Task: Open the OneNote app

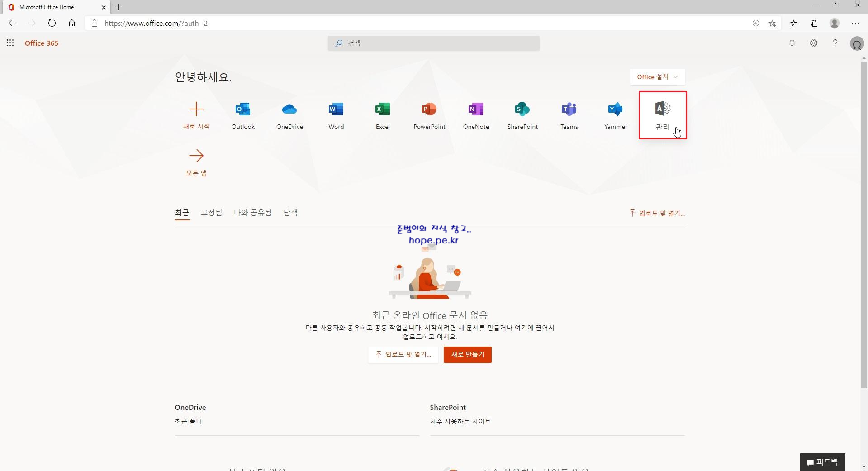Action: coord(476,115)
